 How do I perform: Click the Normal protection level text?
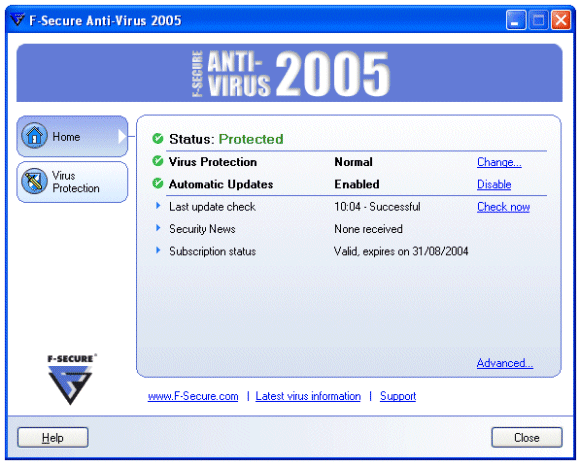353,162
